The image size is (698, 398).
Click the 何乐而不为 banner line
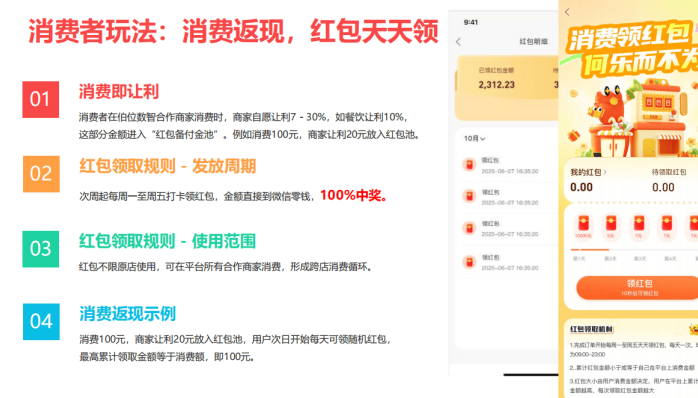[641, 64]
